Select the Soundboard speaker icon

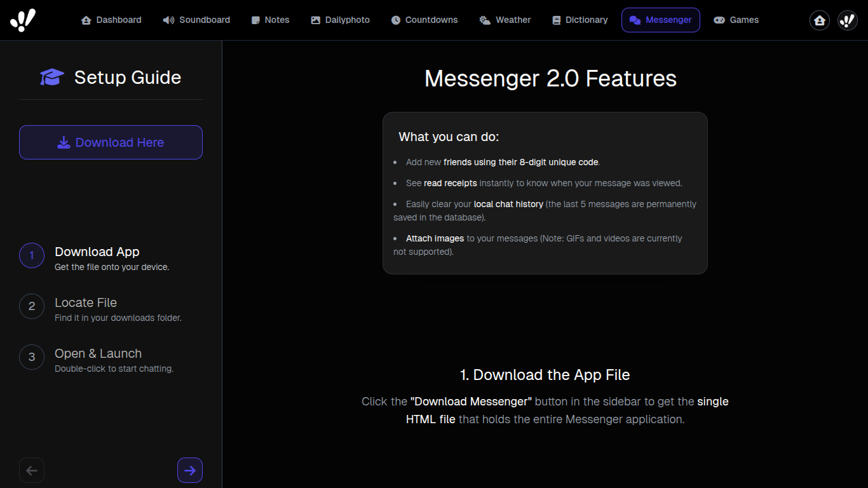coord(168,20)
